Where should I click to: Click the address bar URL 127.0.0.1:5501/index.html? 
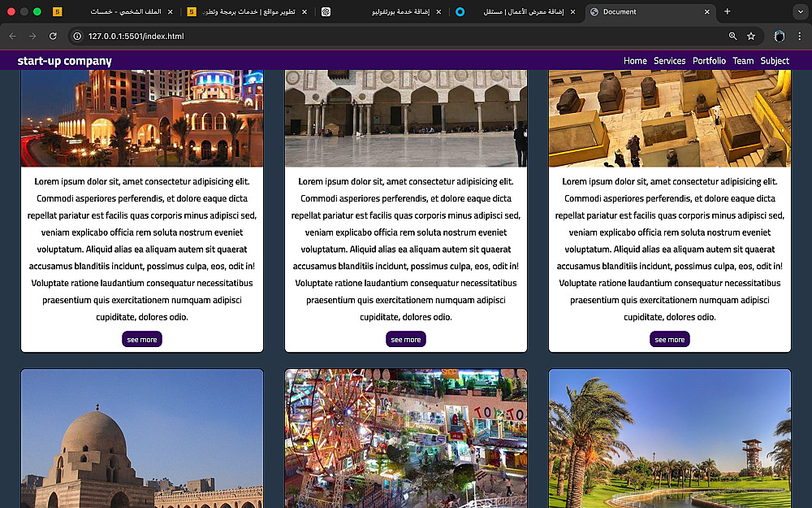[136, 37]
